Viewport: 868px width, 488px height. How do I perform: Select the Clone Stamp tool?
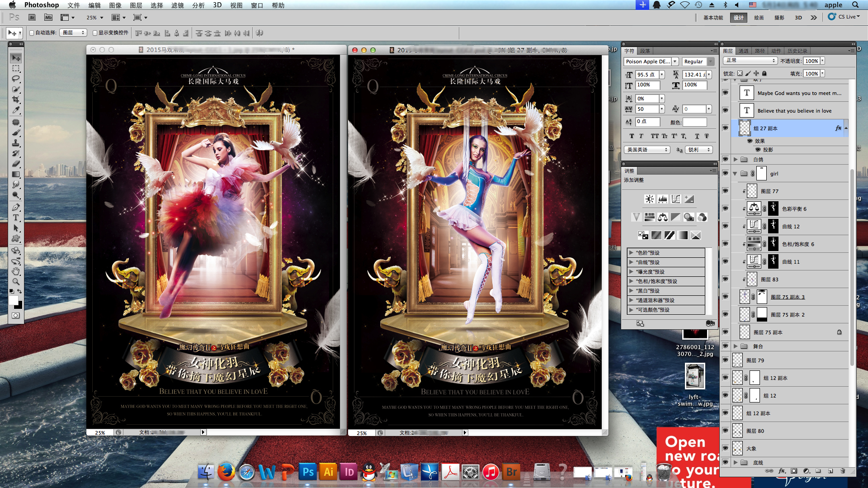point(16,143)
